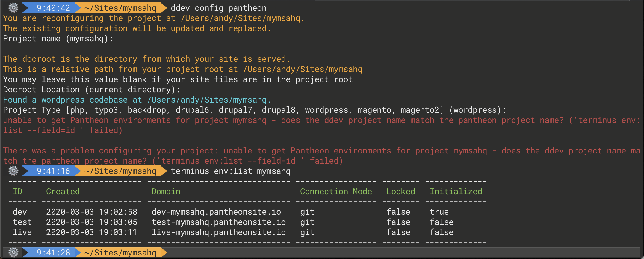Viewport: 644px width, 259px height.
Task: Click 'This is a relative path' line
Action: pos(183,69)
